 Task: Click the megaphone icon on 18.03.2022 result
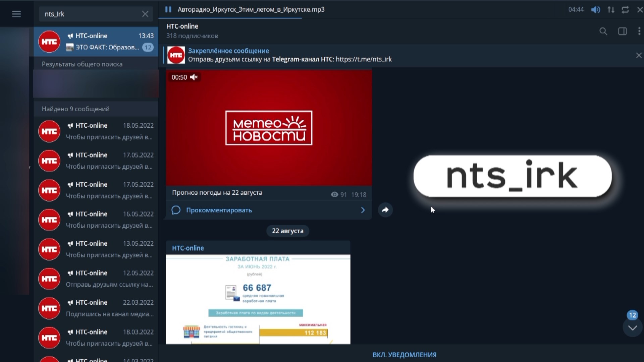70,332
